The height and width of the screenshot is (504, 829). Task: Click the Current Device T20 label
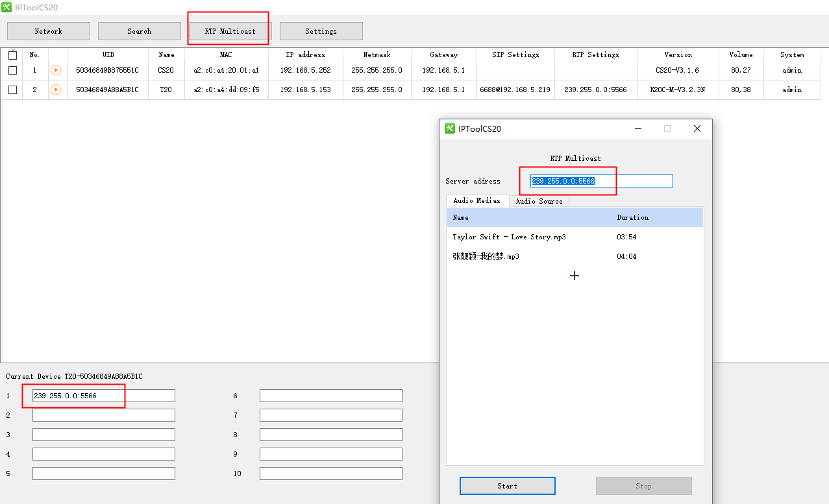74,376
